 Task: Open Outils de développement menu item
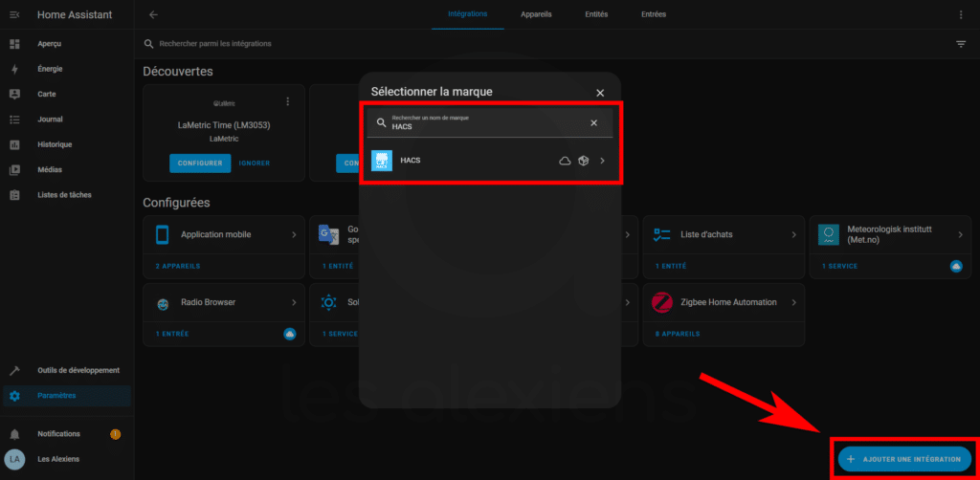coord(67,370)
